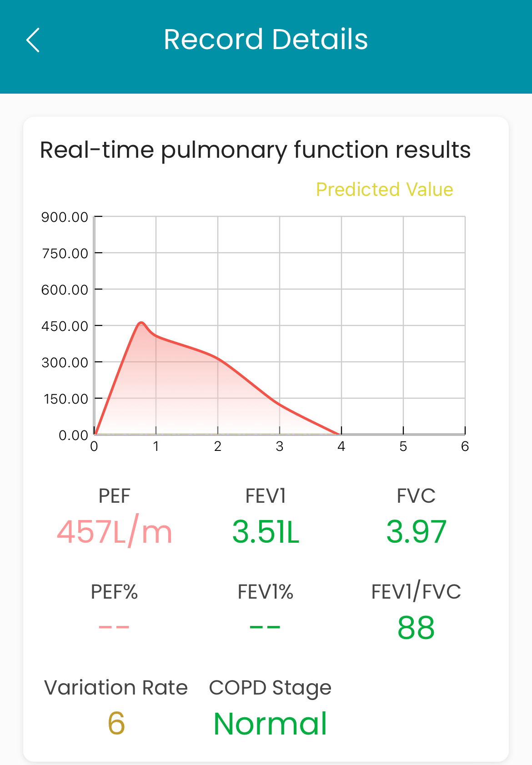Viewport: 532px width, 765px height.
Task: Tap the PEF value 457L/m
Action: pyautogui.click(x=115, y=532)
